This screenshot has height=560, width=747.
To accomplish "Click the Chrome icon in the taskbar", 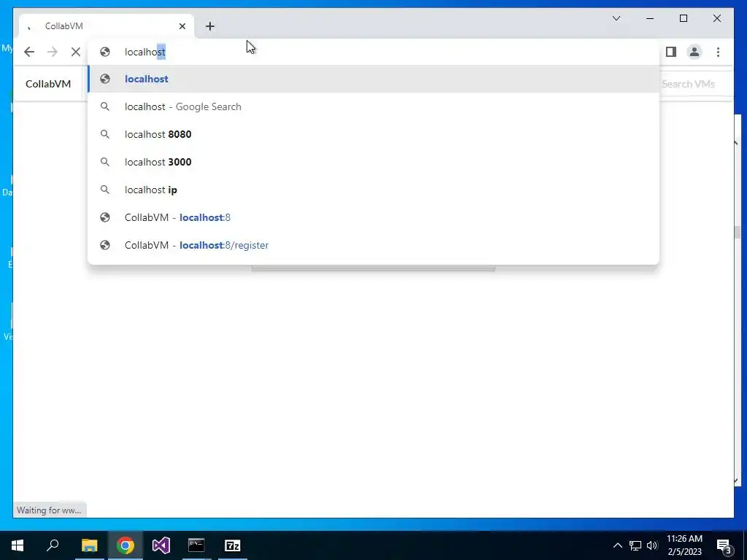I will (125, 545).
